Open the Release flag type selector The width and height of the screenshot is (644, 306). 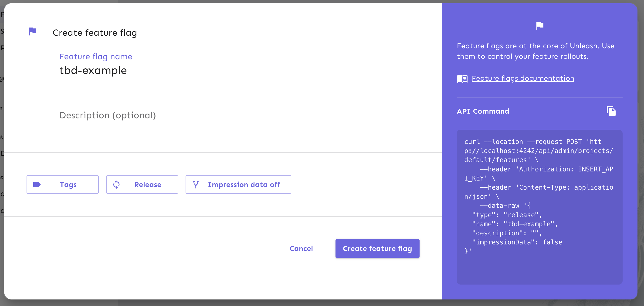pos(142,184)
